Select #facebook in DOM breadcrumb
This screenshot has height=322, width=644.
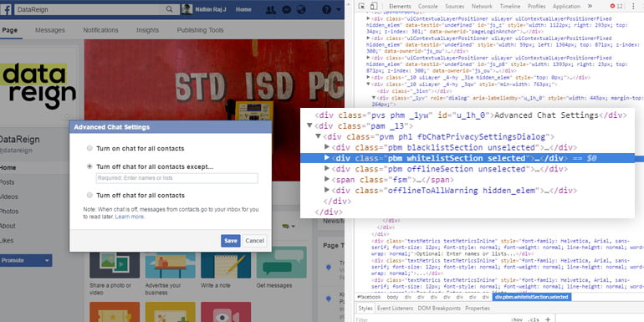point(369,297)
